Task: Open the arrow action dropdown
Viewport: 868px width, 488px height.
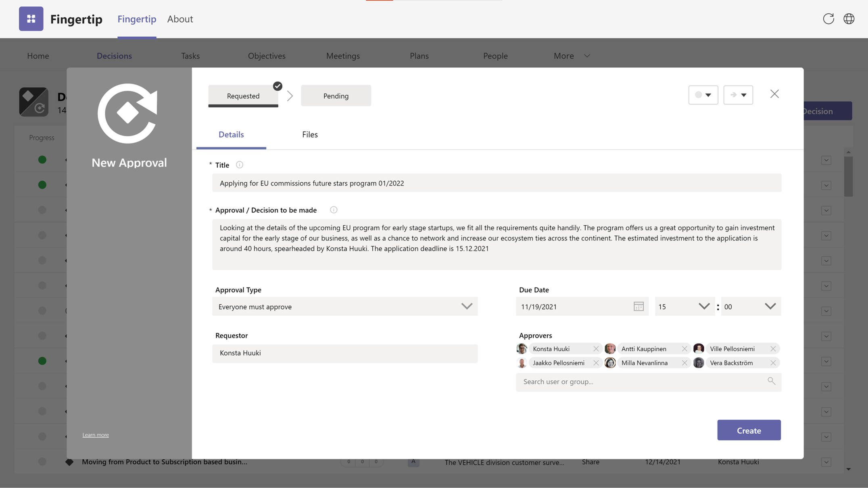Action: [x=738, y=95]
